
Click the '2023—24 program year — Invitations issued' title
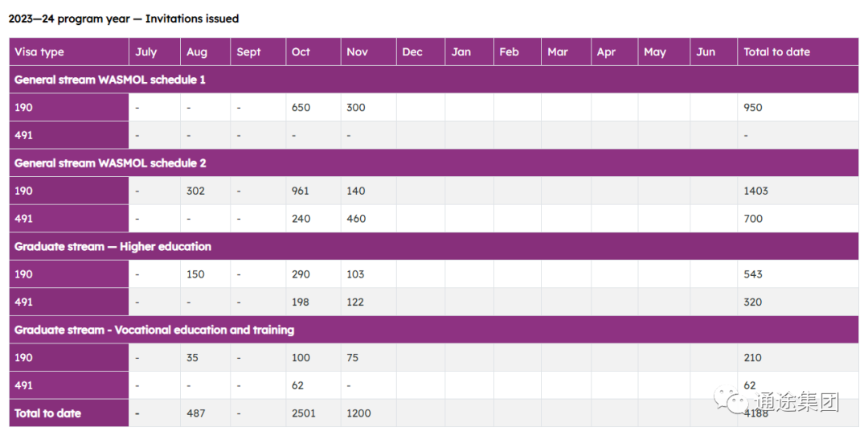pos(124,19)
